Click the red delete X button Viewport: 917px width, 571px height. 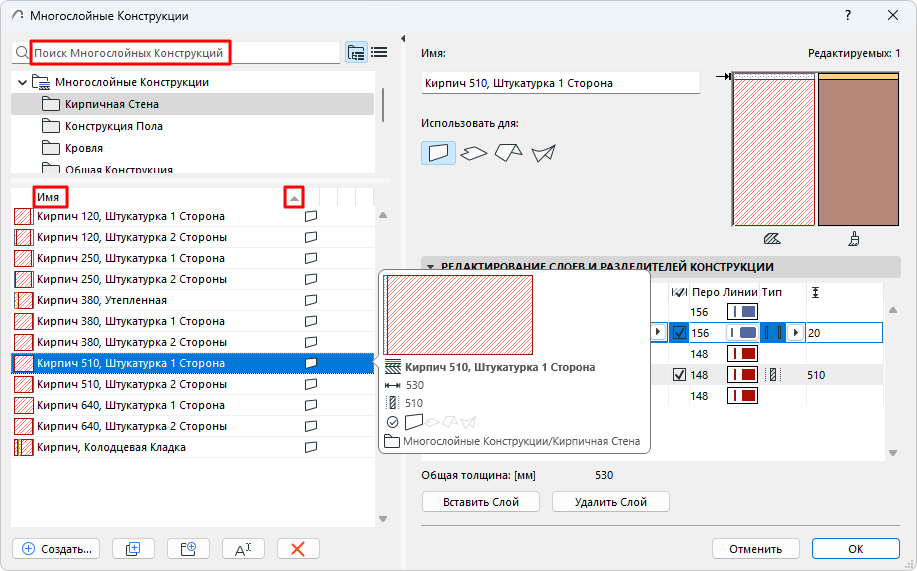click(298, 549)
